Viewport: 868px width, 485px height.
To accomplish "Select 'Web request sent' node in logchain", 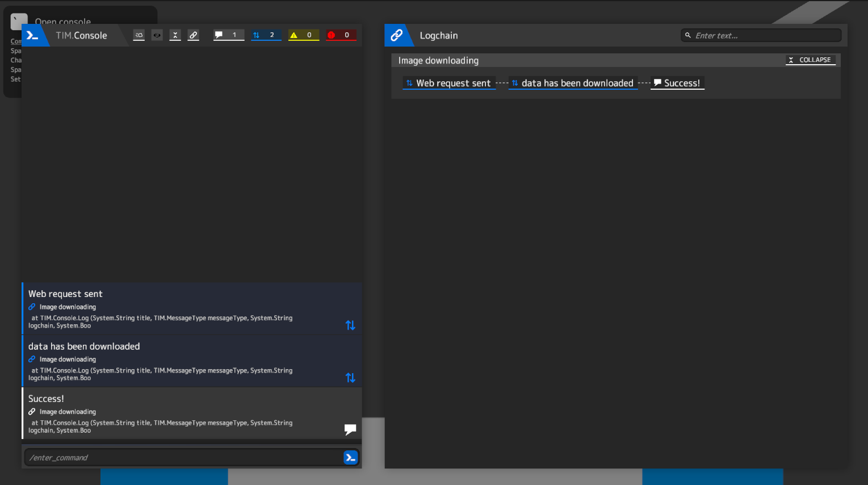I will [448, 83].
